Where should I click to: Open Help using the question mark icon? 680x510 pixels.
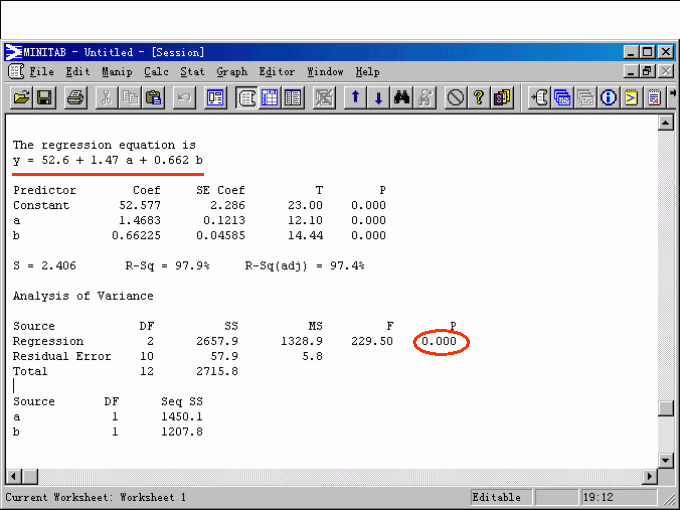pyautogui.click(x=478, y=98)
